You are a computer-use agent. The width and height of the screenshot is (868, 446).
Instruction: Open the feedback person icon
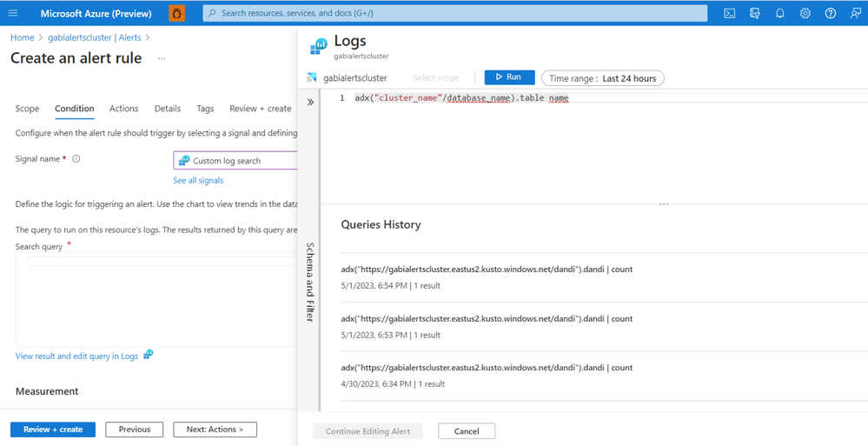pyautogui.click(x=856, y=13)
